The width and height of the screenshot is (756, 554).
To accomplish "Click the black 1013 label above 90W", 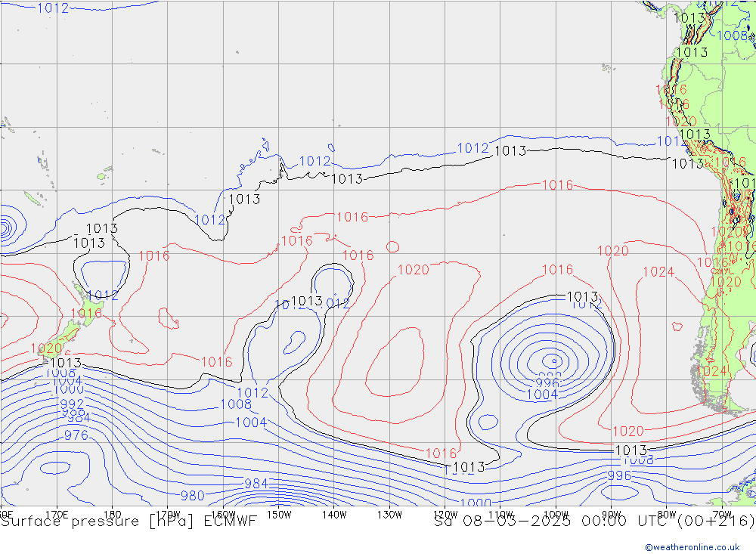I will tap(631, 450).
